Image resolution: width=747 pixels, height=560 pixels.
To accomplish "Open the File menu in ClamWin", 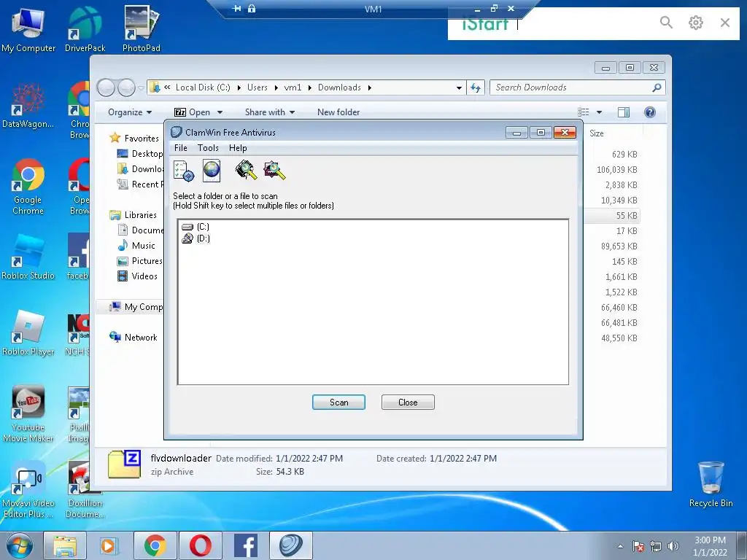I will pos(181,148).
